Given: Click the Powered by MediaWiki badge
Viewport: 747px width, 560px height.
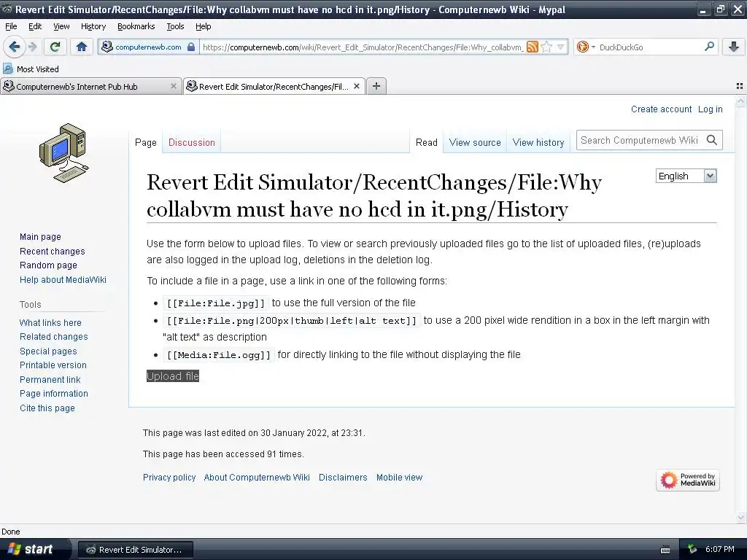Looking at the screenshot, I should tap(688, 480).
